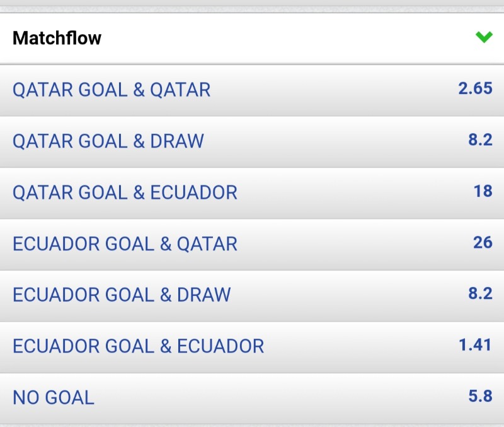Image resolution: width=504 pixels, height=427 pixels.
Task: Select the ECUADOR GOAL & DRAW label
Action: (x=122, y=295)
